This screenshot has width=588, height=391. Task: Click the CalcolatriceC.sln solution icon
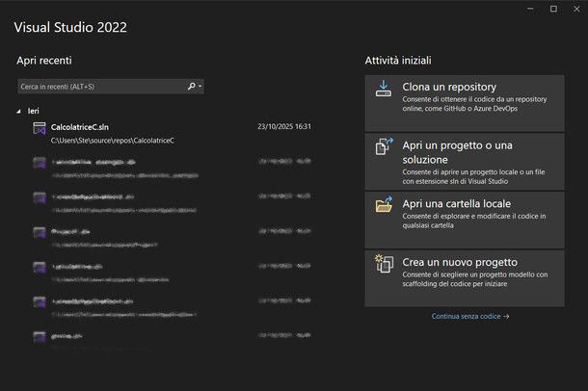pyautogui.click(x=40, y=128)
